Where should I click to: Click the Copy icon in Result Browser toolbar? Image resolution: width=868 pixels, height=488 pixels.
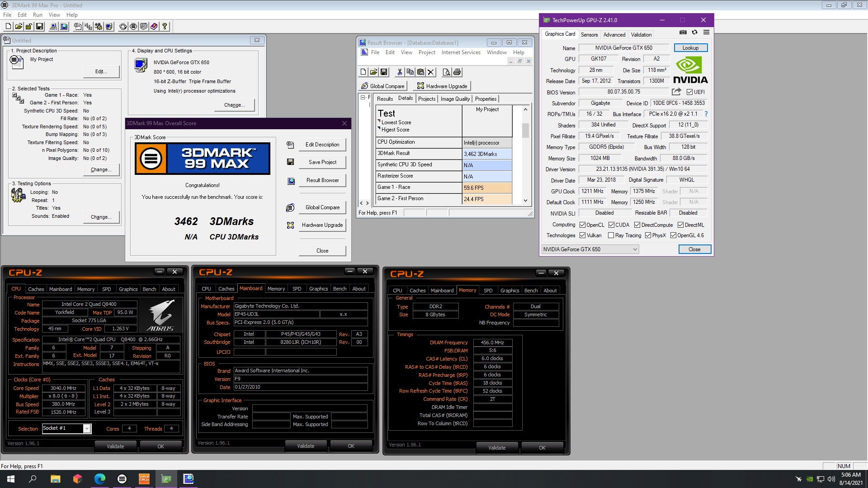click(x=410, y=72)
